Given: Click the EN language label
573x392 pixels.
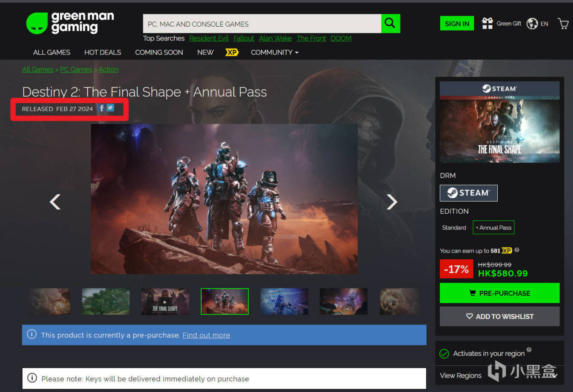Looking at the screenshot, I should pyautogui.click(x=544, y=24).
